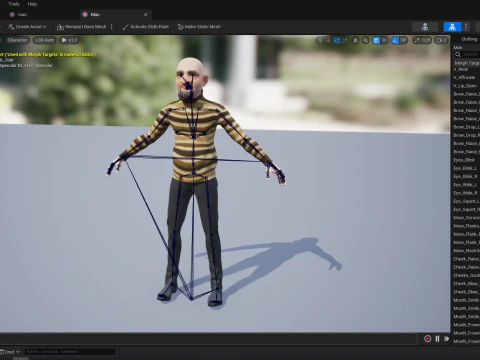Open the rotation snap 10° dropdown
480x360 pixels.
[404, 40]
